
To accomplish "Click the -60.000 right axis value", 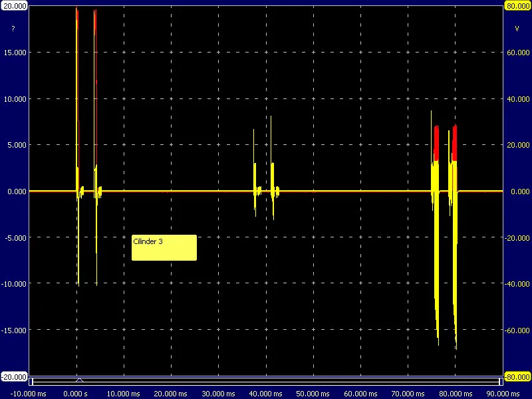I will point(517,330).
